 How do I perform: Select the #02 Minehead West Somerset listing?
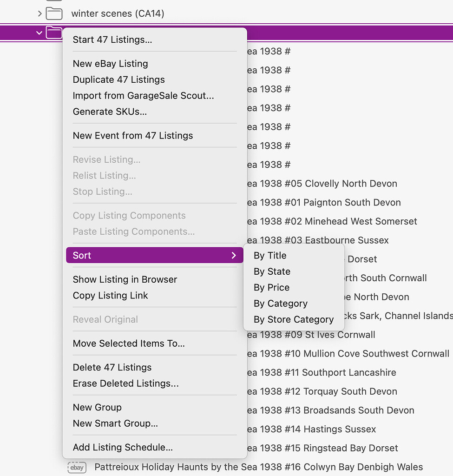point(332,221)
